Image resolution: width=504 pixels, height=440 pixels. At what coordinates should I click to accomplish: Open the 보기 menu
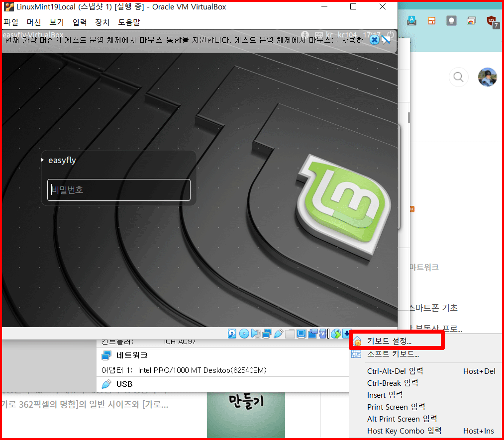(x=57, y=22)
